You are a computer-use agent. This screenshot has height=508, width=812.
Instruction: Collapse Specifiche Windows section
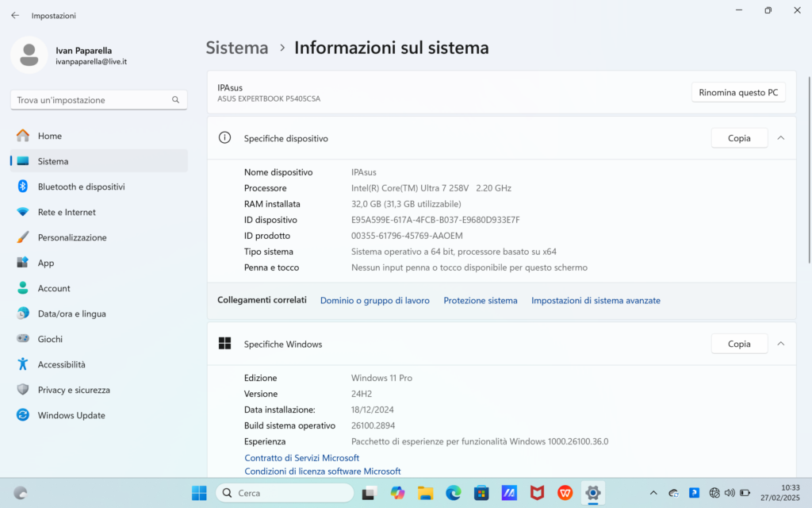tap(780, 344)
